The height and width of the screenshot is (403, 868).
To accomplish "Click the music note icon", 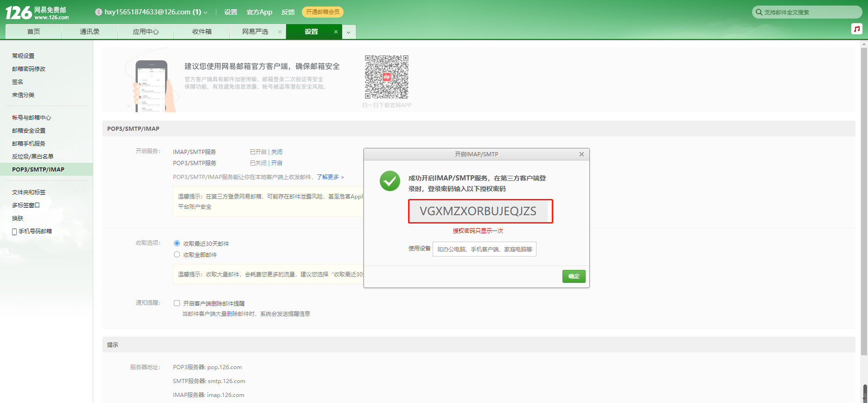I will tap(856, 29).
